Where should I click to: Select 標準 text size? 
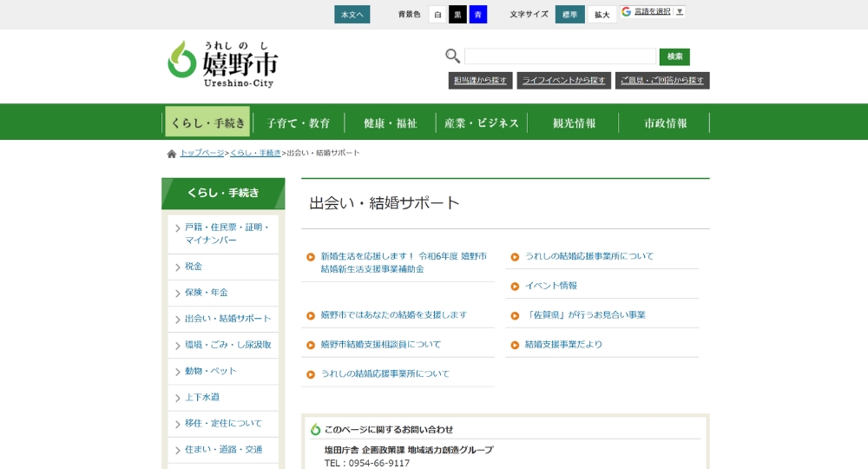pyautogui.click(x=569, y=15)
